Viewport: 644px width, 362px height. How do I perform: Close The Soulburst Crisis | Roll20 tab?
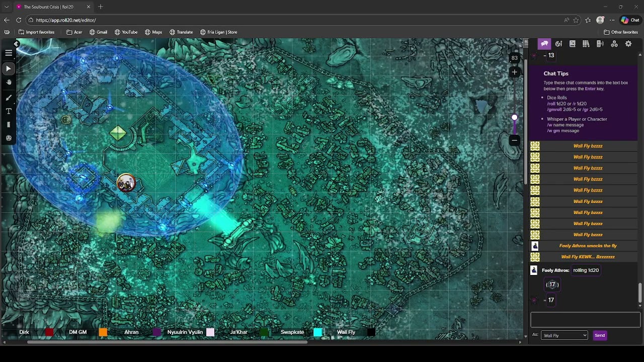(89, 7)
